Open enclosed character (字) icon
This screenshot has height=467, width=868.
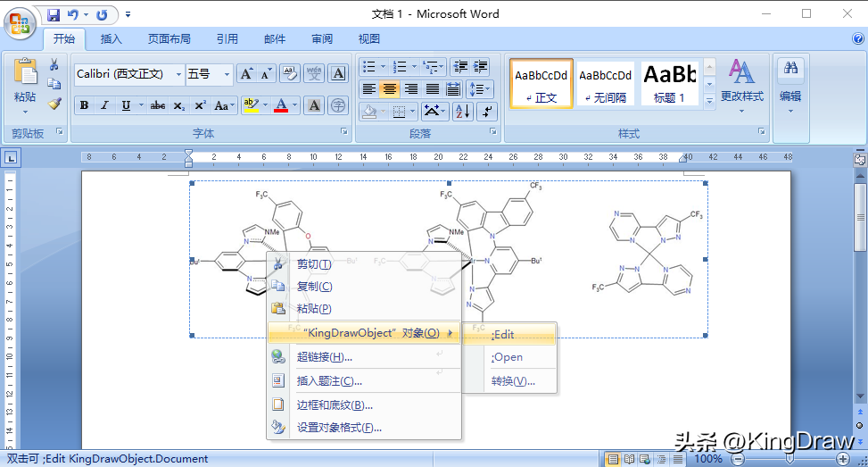coord(338,105)
